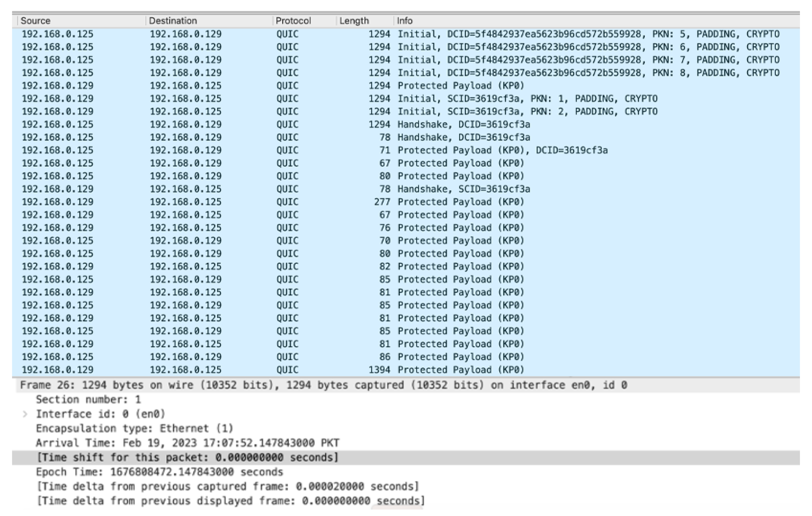
Task: Click the Destination column header
Action: click(173, 21)
